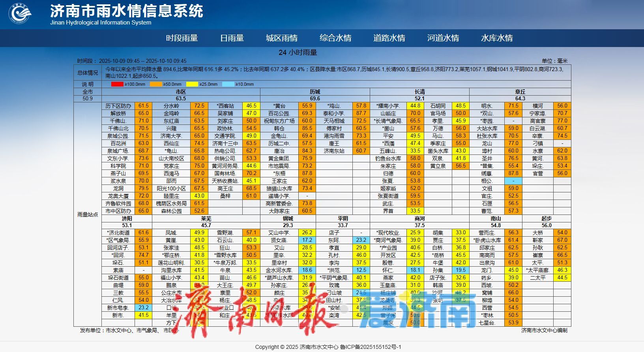The height and width of the screenshot is (352, 644).
Task: Click the orange ≥50.0mm legend swatch
Action: coord(156,84)
